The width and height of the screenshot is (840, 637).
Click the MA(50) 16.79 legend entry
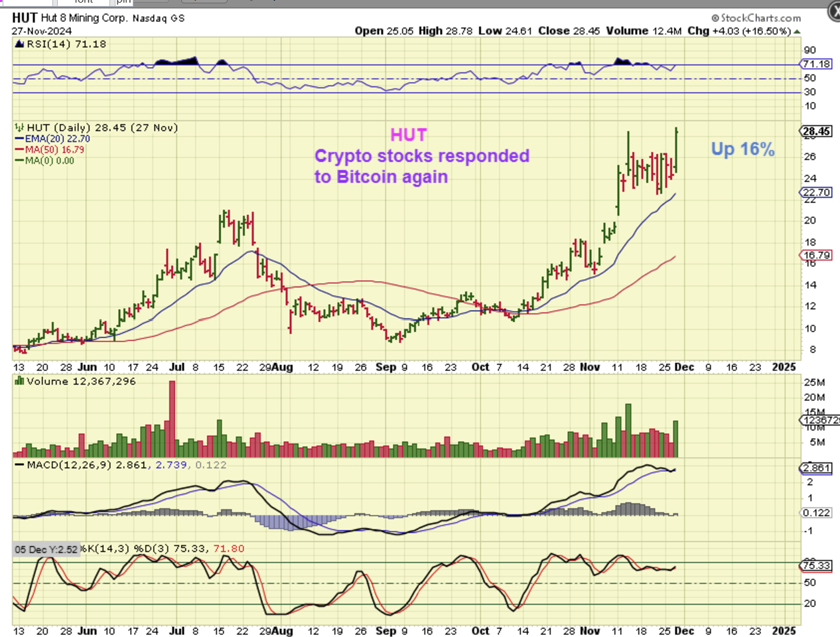[50, 149]
